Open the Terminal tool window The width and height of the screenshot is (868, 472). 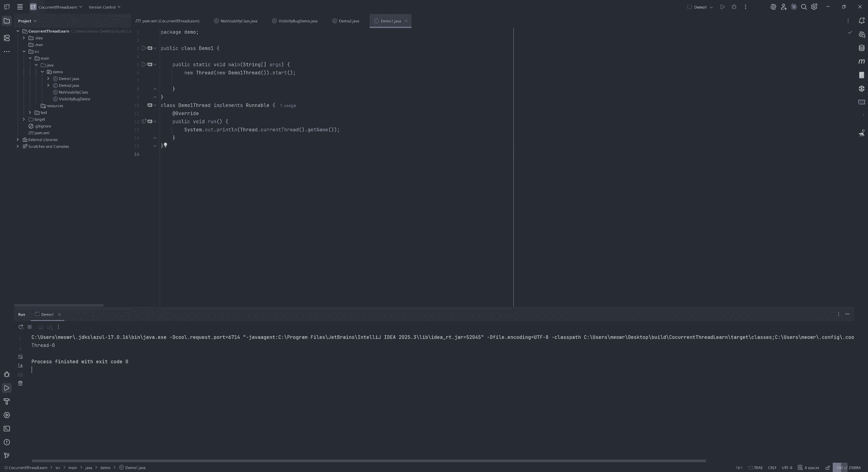click(7, 429)
